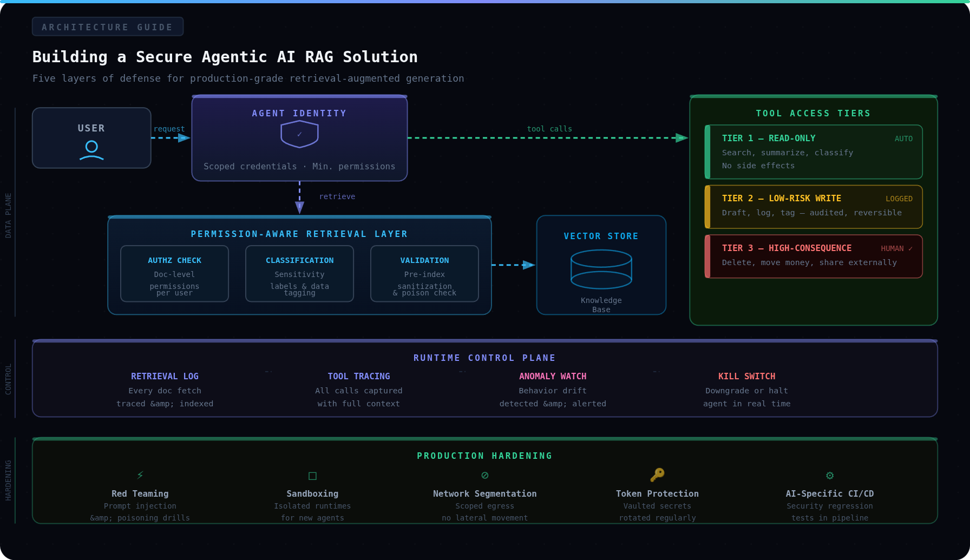Click the Agent Identity shield icon
The height and width of the screenshot is (560, 970).
tap(299, 134)
